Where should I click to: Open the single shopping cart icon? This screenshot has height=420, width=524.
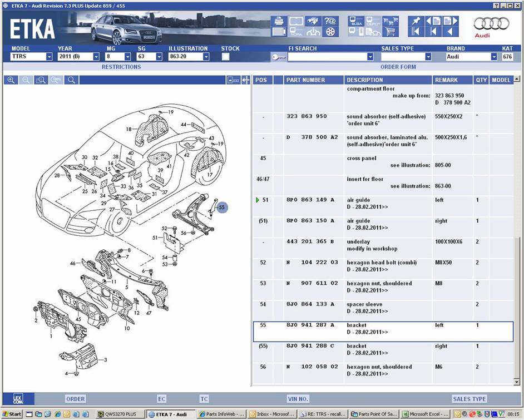click(x=390, y=32)
